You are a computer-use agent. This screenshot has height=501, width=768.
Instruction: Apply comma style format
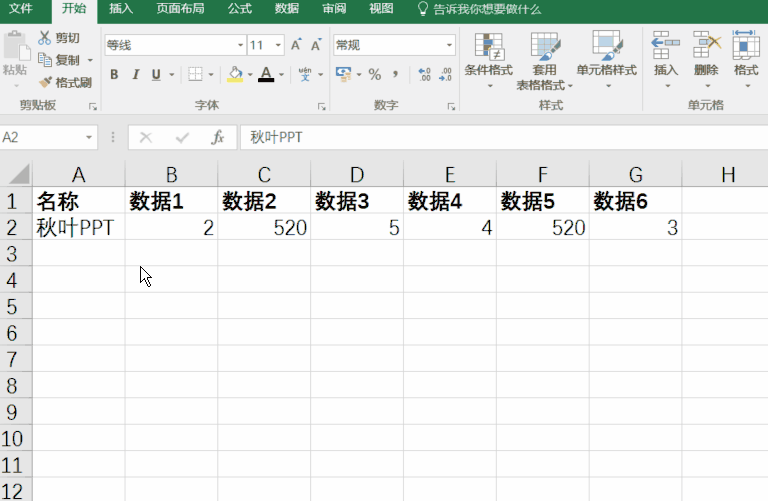pyautogui.click(x=395, y=74)
